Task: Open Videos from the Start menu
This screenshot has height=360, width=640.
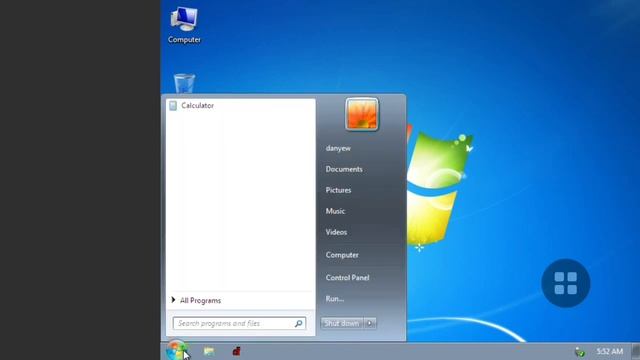Action: tap(336, 232)
